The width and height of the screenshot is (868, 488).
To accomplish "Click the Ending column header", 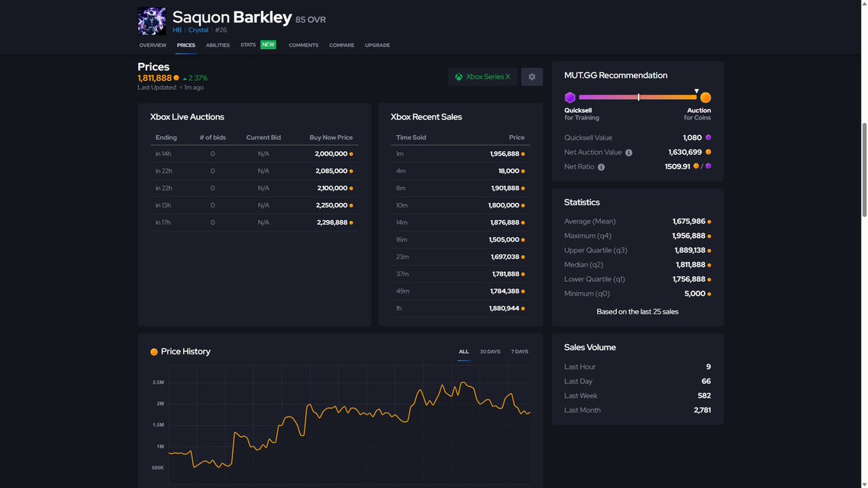I will (x=165, y=137).
